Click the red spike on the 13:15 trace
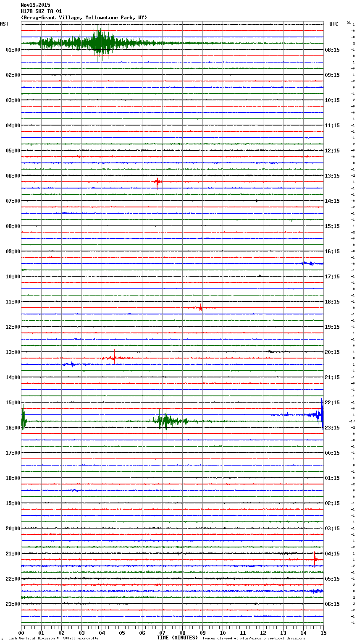Screen dimensions: 357x644 114,358
